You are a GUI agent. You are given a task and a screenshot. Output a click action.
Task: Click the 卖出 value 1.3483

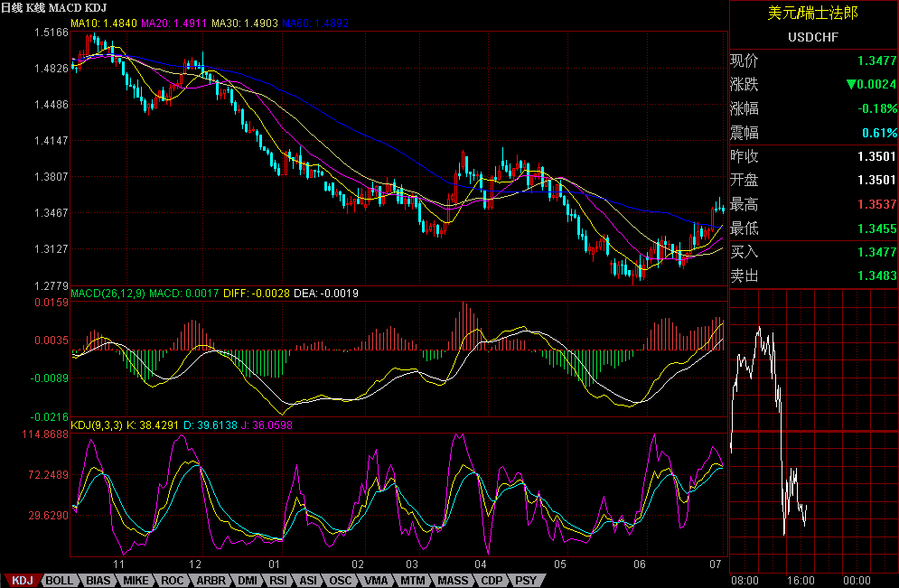(x=876, y=275)
